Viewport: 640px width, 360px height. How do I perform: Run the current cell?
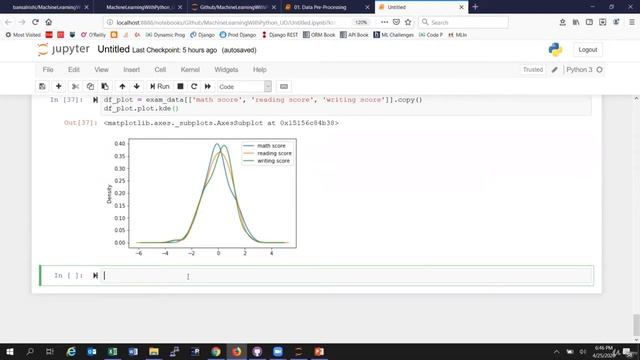160,87
